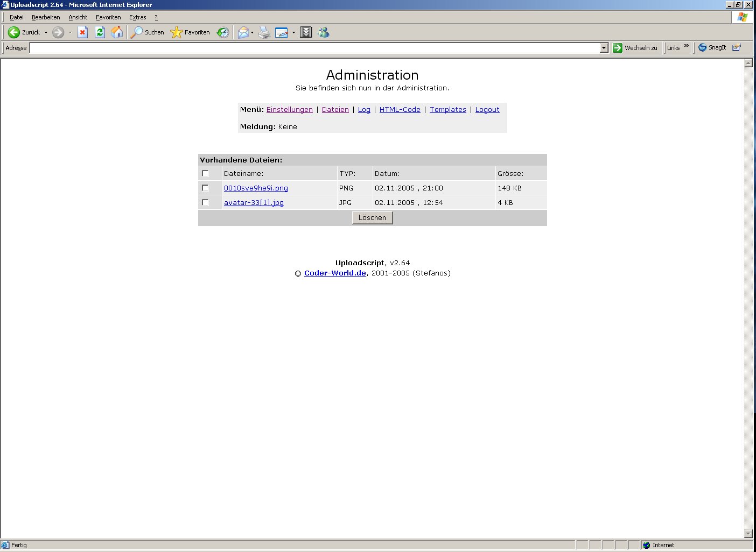Open the Bearbeiten menu
756x552 pixels.
pyautogui.click(x=46, y=17)
